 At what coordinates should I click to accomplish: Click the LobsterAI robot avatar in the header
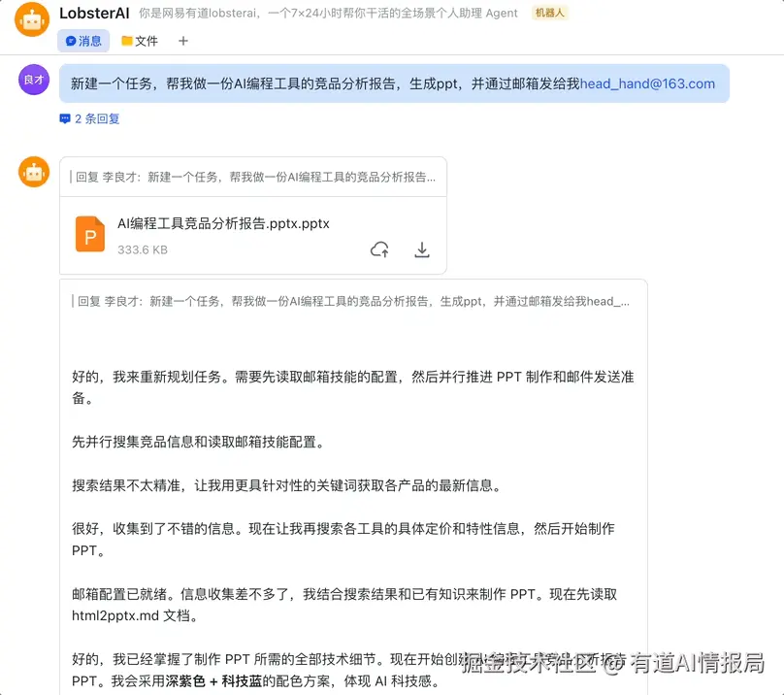coord(32,19)
